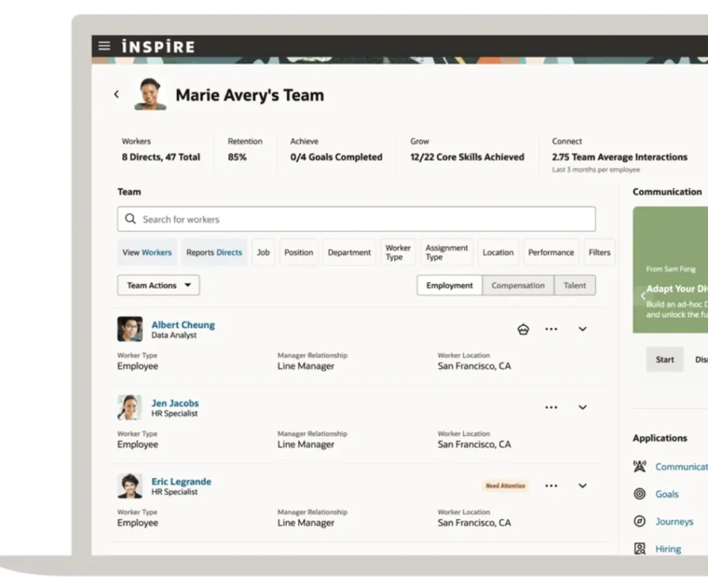Open the navigation hamburger menu

pyautogui.click(x=104, y=46)
